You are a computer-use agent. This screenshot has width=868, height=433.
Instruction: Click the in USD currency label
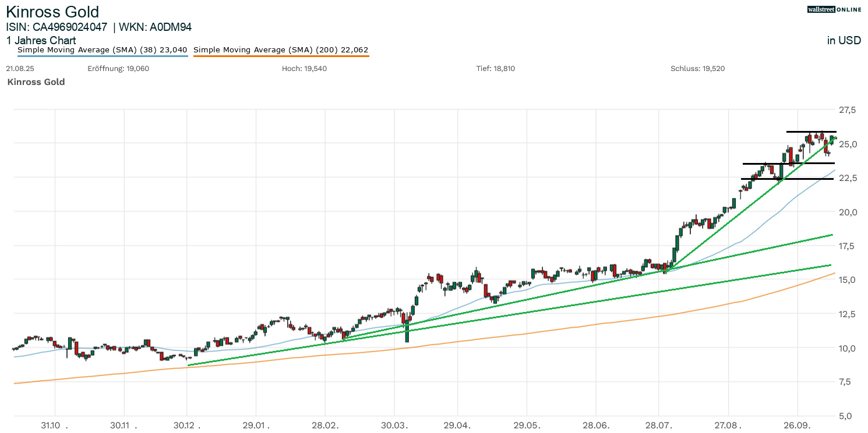click(x=844, y=41)
